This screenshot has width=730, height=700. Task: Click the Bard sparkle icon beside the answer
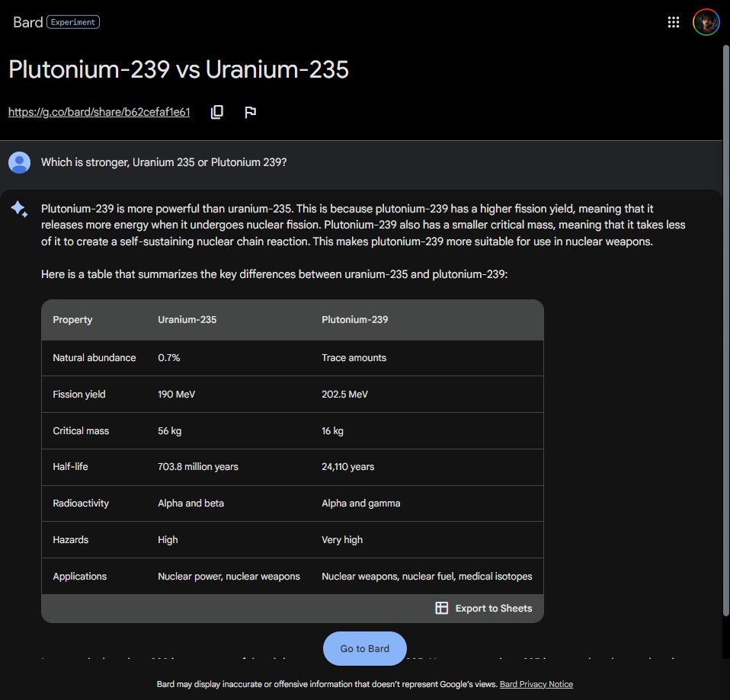(20, 209)
